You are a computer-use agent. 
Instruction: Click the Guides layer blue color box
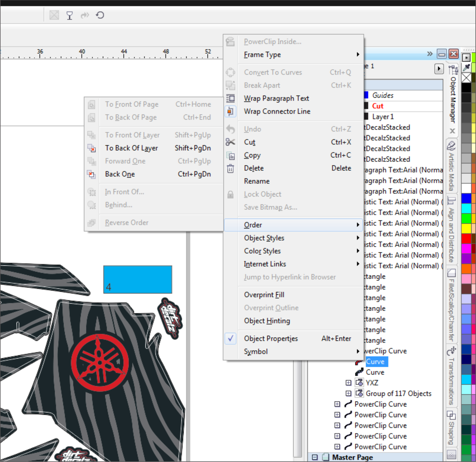coord(366,95)
